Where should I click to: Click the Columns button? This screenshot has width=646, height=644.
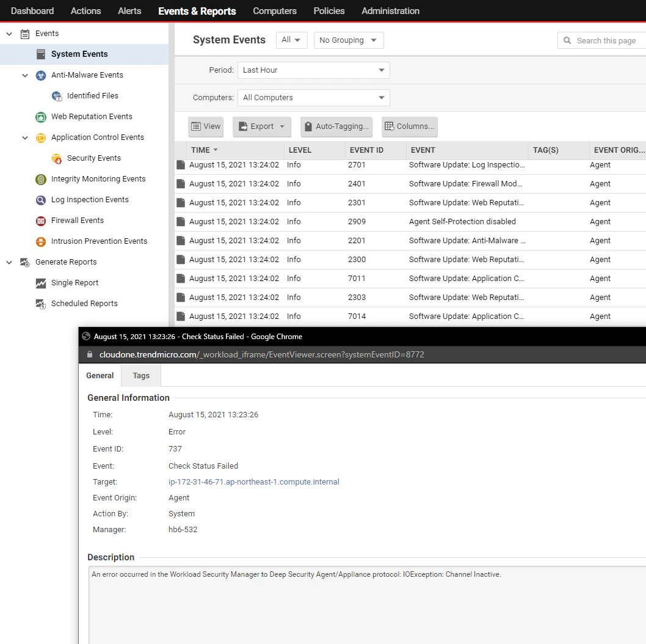(410, 126)
